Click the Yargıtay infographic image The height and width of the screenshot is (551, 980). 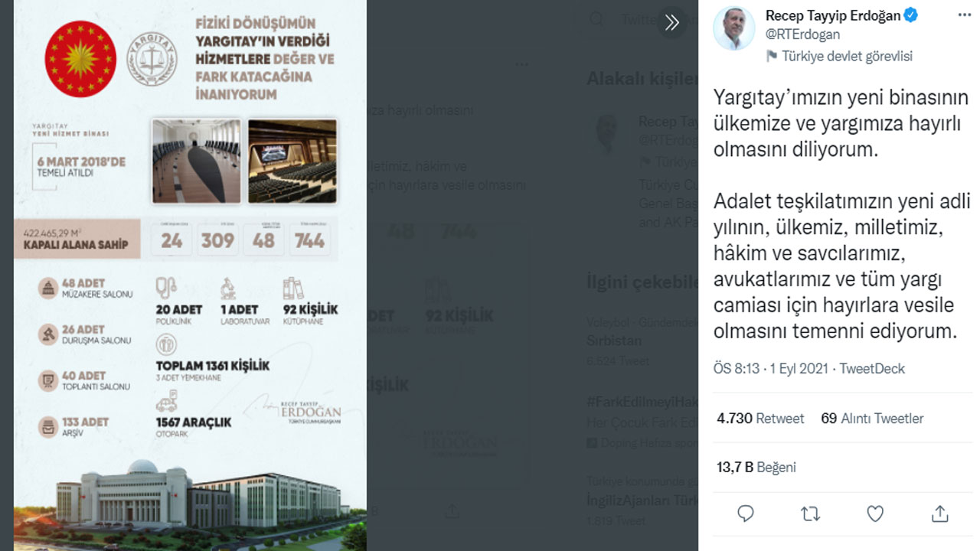click(190, 275)
